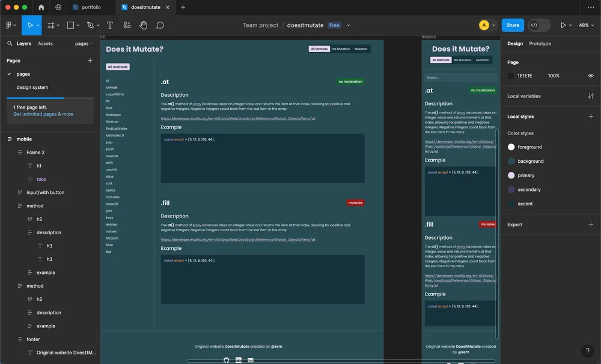Open the three-dot overflow menu
601x364 pixels.
pos(591,7)
